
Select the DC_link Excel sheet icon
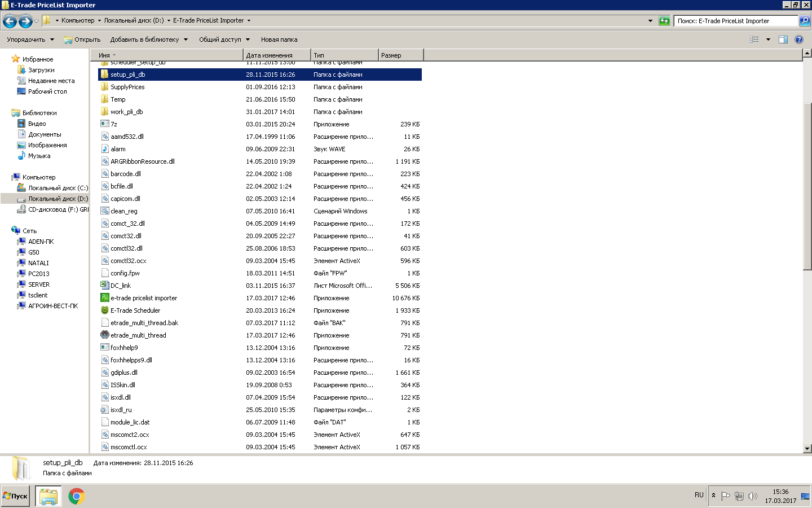point(105,286)
